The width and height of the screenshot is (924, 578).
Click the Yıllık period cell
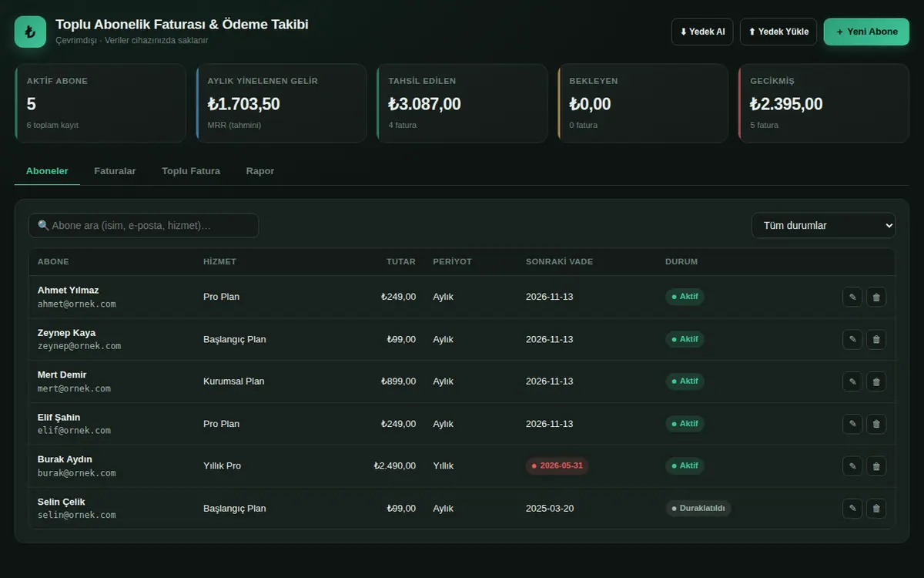click(444, 466)
